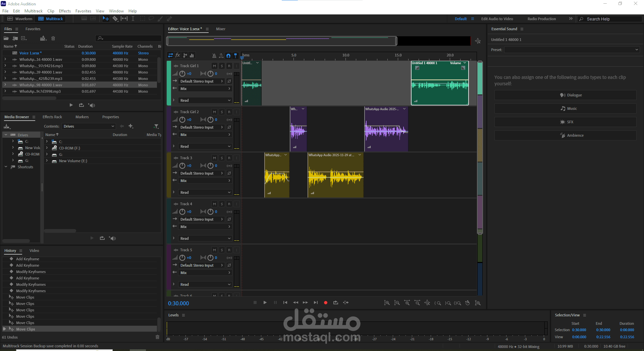Click the timeline zoom navigator bar
This screenshot has width=644, height=351.
pyautogui.click(x=282, y=41)
